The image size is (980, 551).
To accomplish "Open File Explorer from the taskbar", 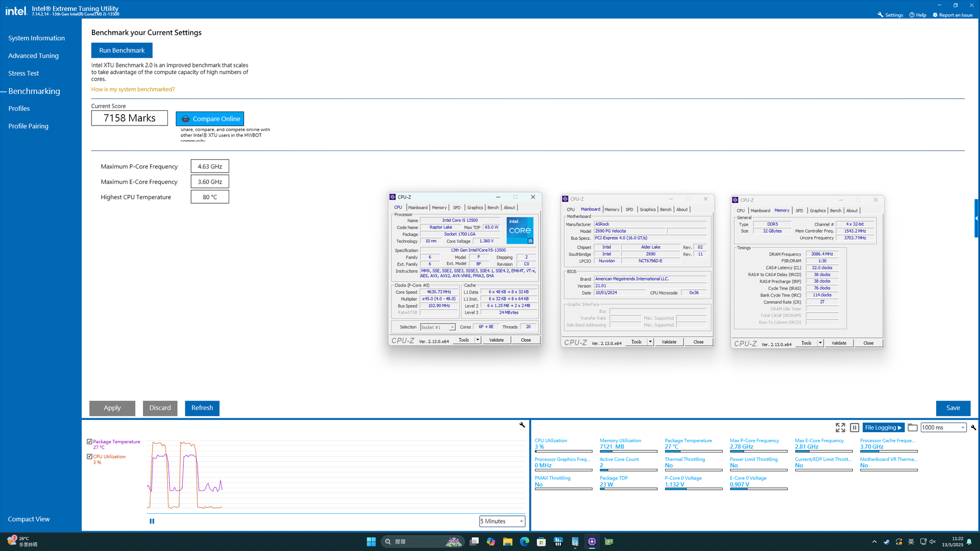I will coord(507,541).
